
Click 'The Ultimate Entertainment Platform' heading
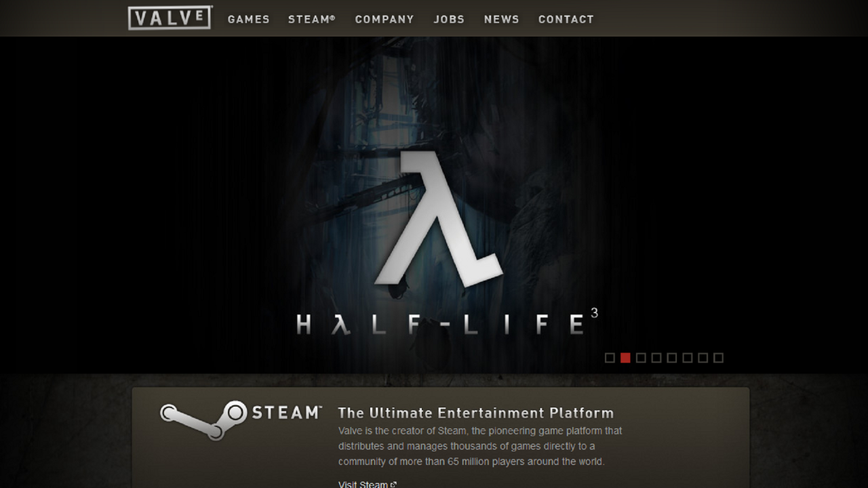point(476,413)
